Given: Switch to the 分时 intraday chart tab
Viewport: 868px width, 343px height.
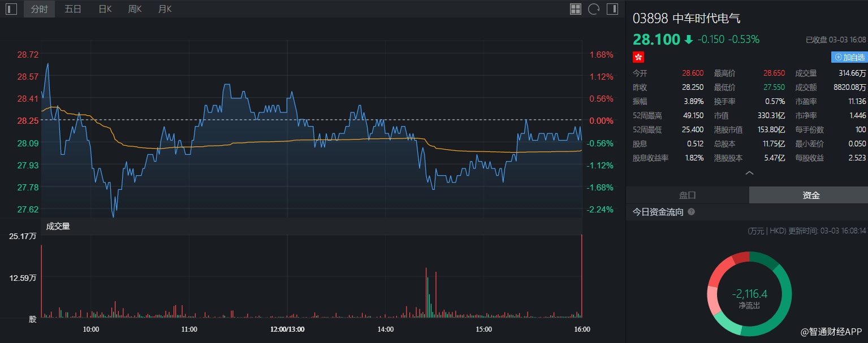Looking at the screenshot, I should [39, 9].
